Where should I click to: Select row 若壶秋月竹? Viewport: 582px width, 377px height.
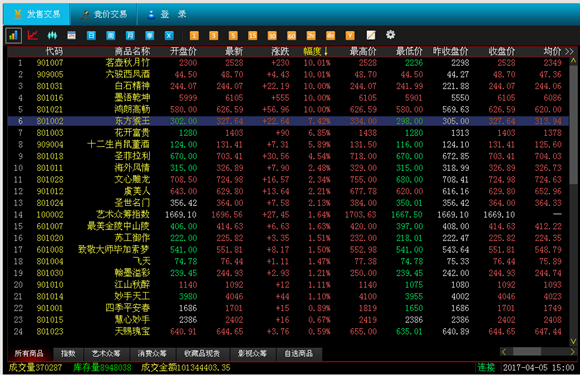pos(288,63)
